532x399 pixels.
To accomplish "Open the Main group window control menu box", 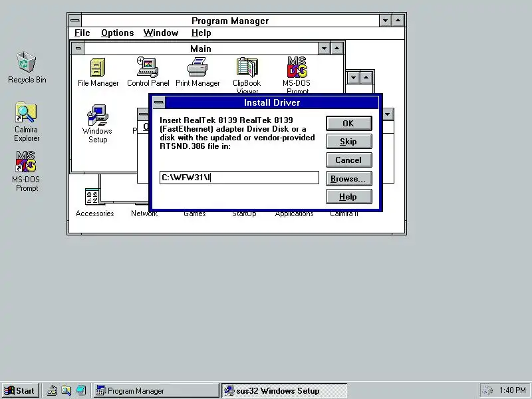I will point(78,49).
